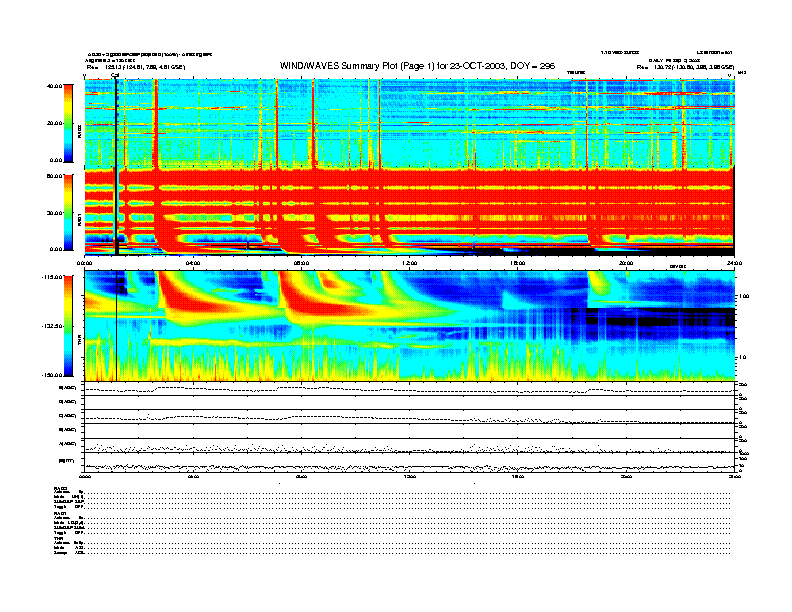Click the black calibration line in the TNR spectrogram
The image size is (792, 612).
(x=117, y=326)
